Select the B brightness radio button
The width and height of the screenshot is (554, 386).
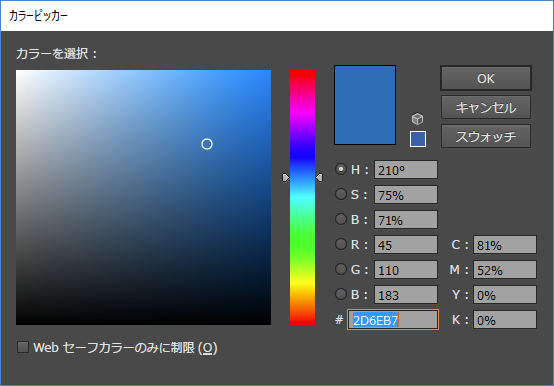pyautogui.click(x=341, y=219)
